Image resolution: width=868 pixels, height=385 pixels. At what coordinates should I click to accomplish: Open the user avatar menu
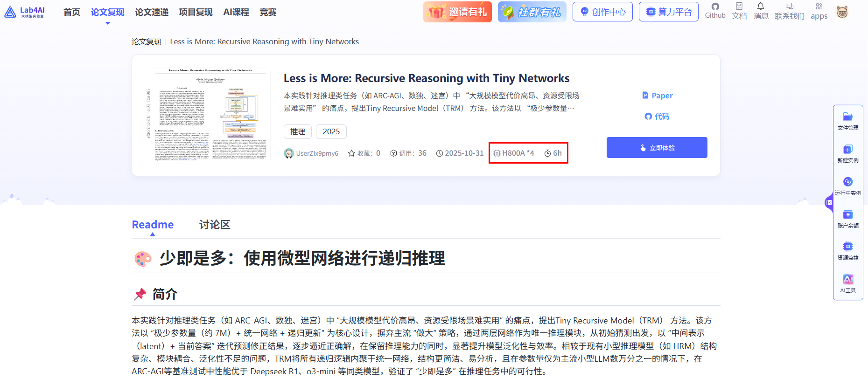pos(842,12)
